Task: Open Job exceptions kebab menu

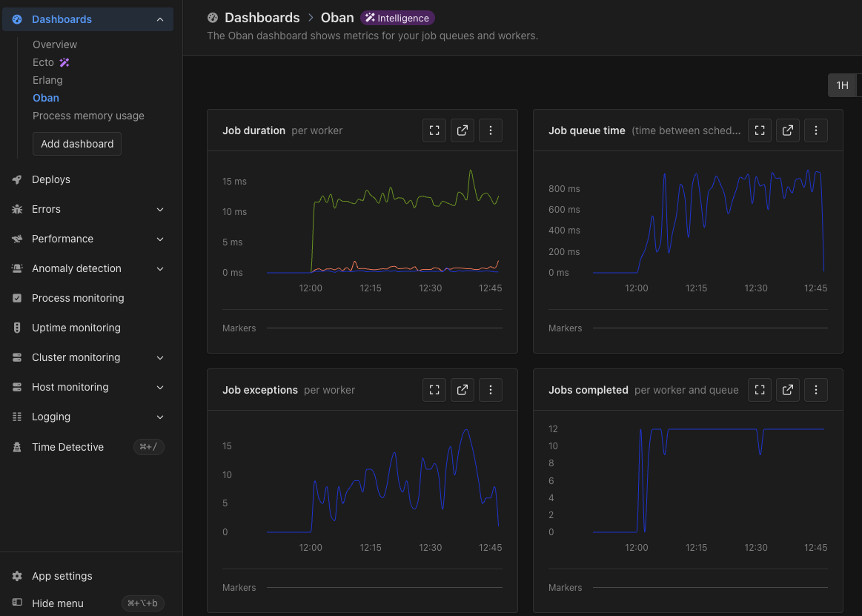Action: tap(491, 390)
